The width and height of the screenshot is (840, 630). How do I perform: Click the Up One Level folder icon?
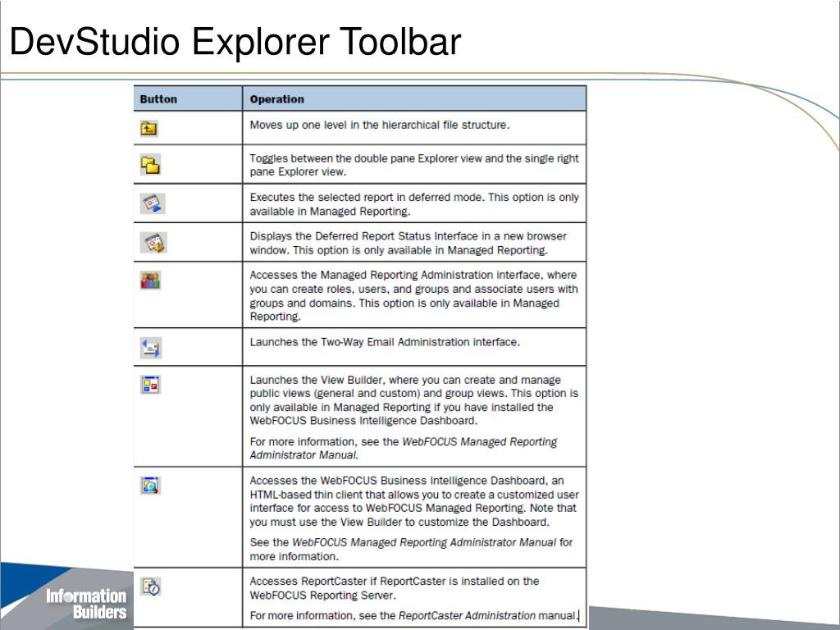(149, 129)
